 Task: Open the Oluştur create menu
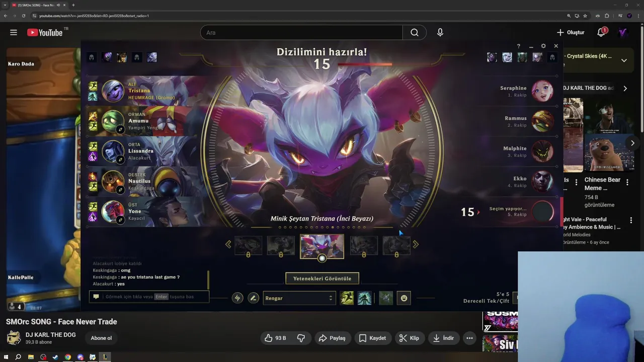(571, 33)
